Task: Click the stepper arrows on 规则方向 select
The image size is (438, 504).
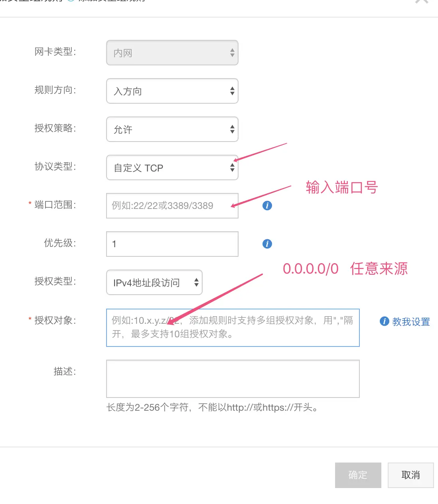Action: click(232, 91)
